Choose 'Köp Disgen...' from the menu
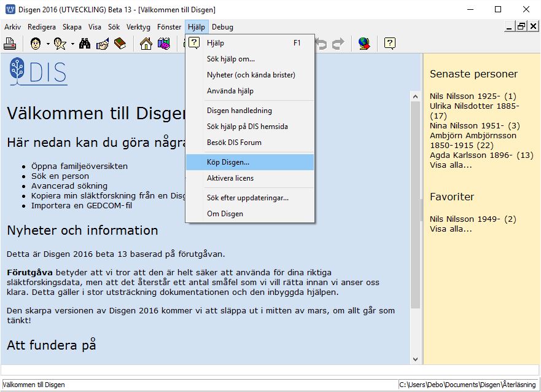 pyautogui.click(x=250, y=162)
